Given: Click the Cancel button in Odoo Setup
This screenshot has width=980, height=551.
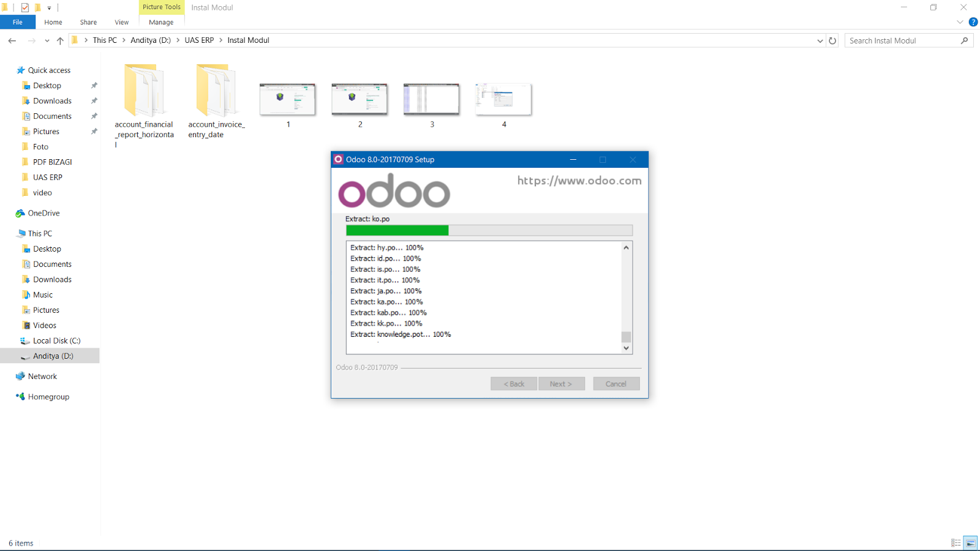Looking at the screenshot, I should [616, 384].
